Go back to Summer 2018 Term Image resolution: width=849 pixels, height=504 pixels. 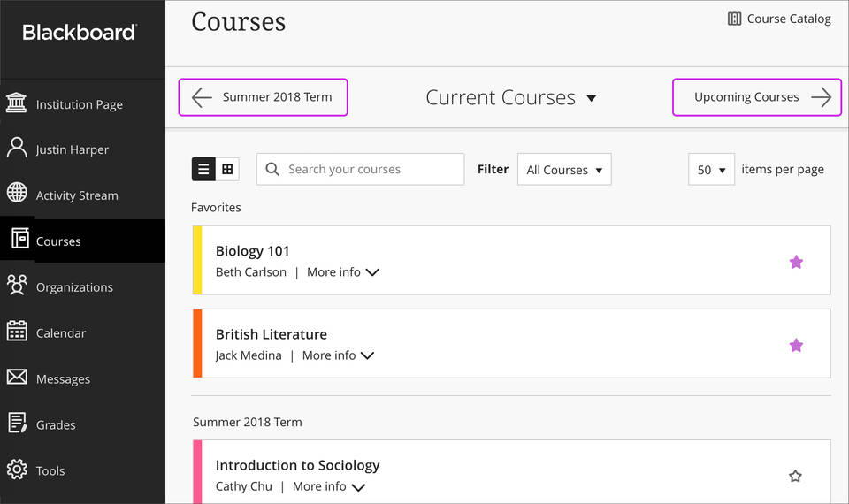[263, 97]
